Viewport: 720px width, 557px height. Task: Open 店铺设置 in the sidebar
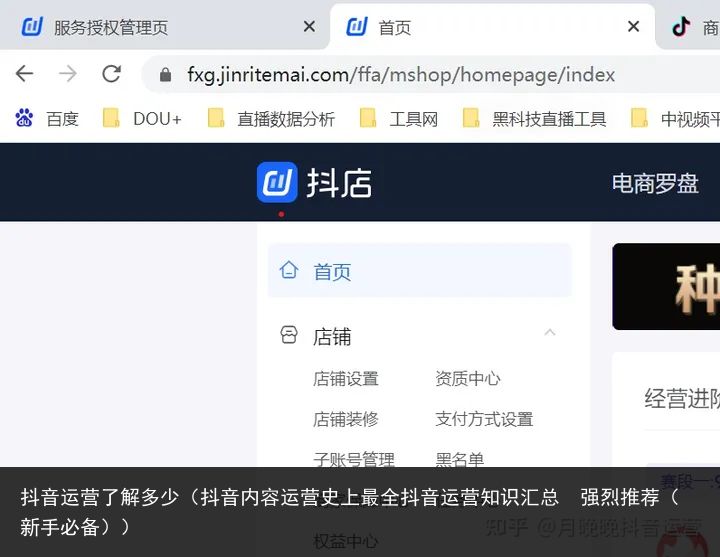(x=346, y=379)
